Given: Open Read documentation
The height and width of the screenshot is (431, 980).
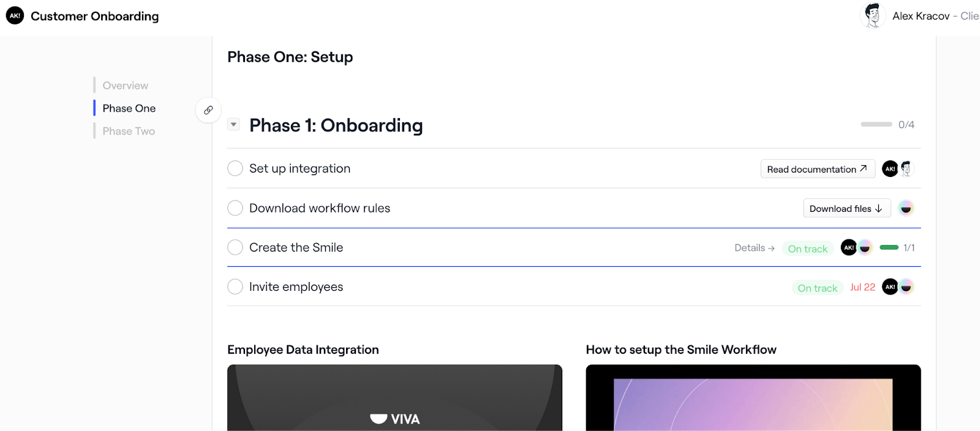Looking at the screenshot, I should (x=818, y=169).
